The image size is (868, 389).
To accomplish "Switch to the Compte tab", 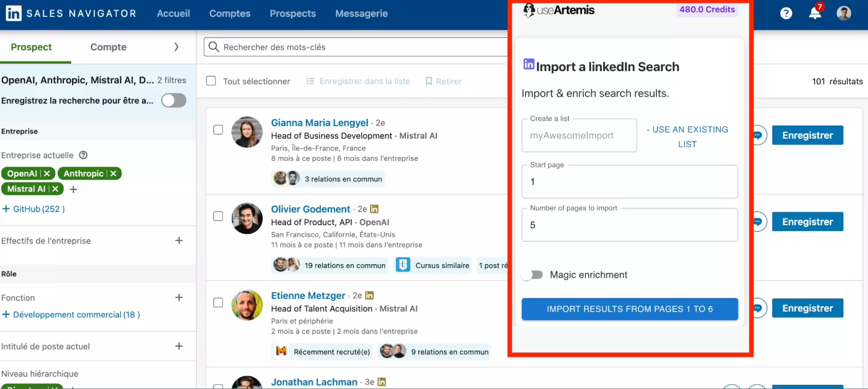I will click(109, 47).
